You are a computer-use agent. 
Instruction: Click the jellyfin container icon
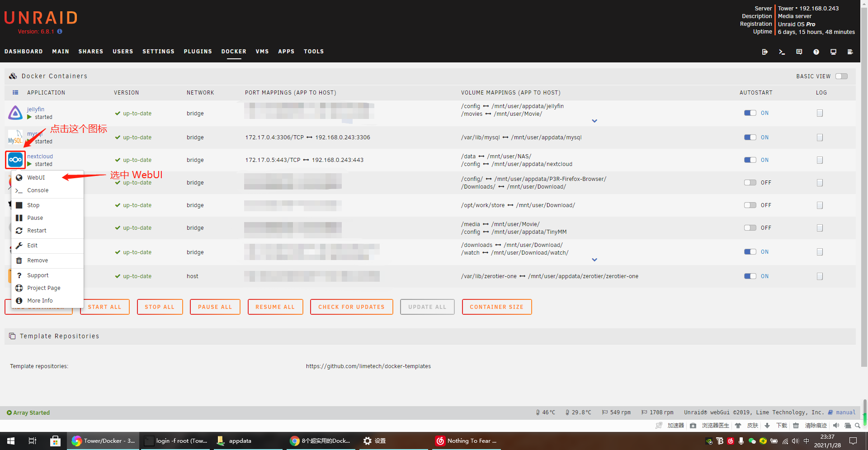point(15,113)
